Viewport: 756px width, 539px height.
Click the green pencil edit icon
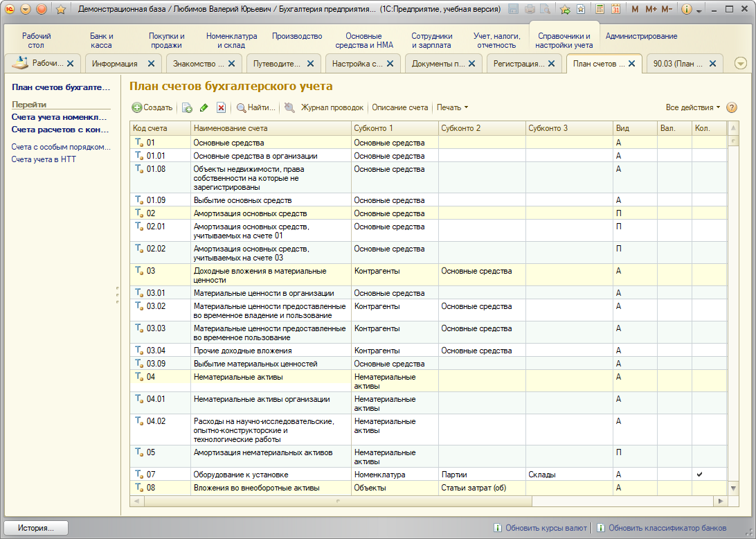(204, 107)
